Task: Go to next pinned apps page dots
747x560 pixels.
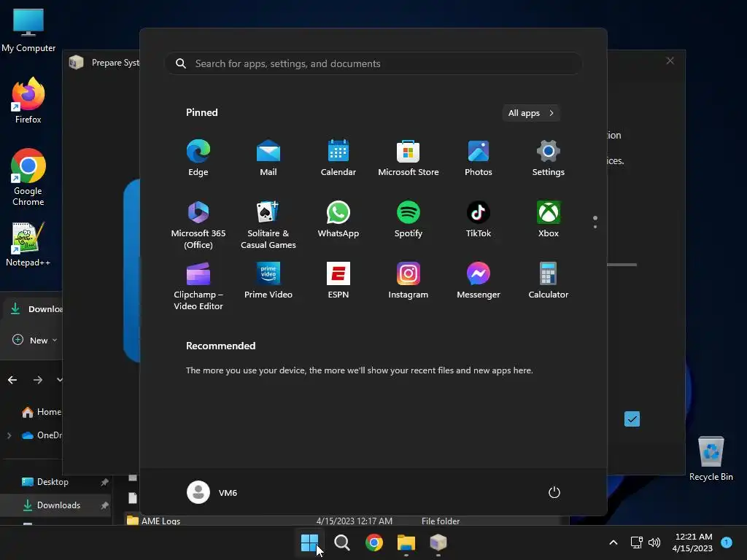Action: coord(595,222)
